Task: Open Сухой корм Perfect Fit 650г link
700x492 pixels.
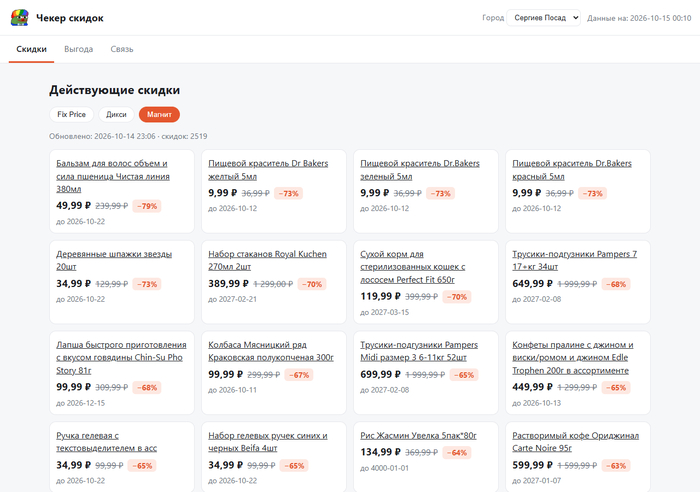Action: (x=413, y=267)
